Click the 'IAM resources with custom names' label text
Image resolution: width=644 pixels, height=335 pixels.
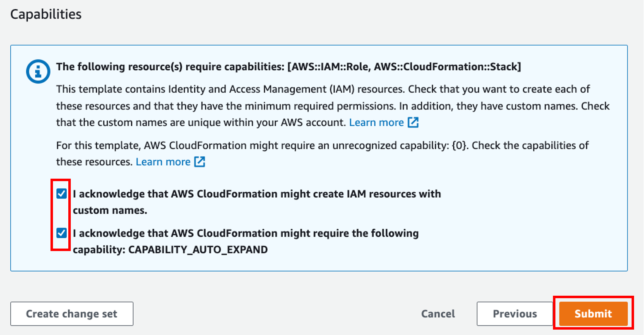click(x=257, y=194)
